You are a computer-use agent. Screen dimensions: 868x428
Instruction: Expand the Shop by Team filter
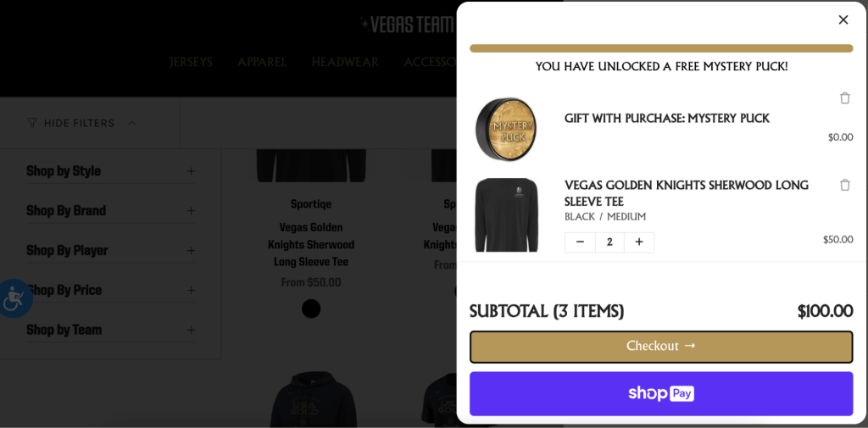191,330
